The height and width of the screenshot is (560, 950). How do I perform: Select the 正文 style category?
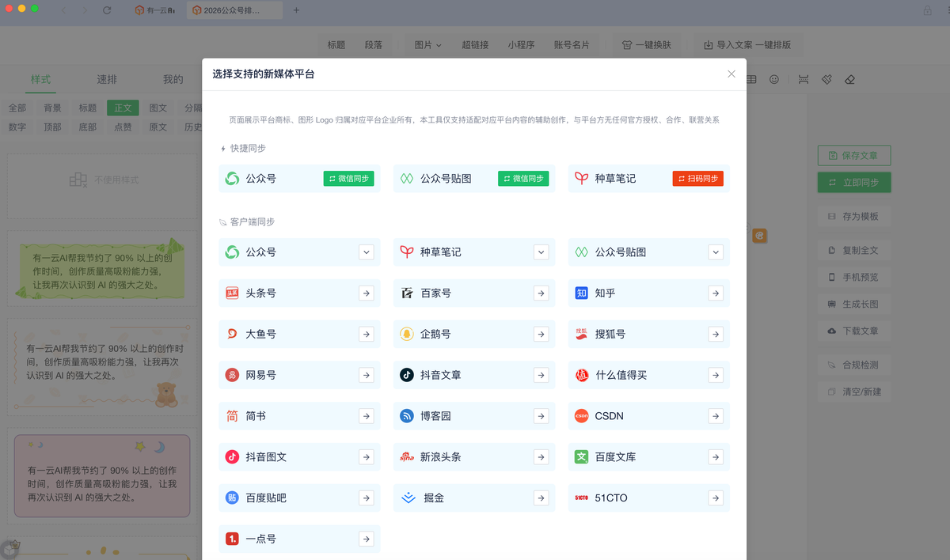123,108
